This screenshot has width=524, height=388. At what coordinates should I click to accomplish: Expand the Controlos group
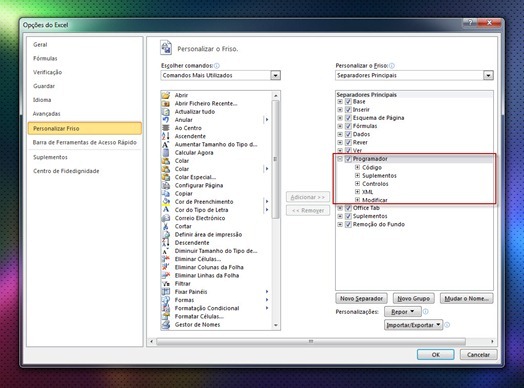pyautogui.click(x=358, y=183)
